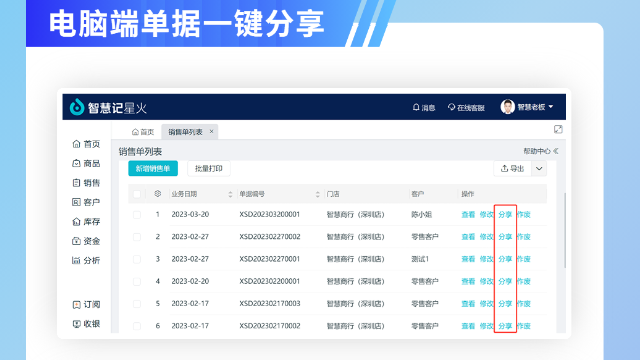Check the row 5 checkbox
This screenshot has height=360, width=640.
tap(137, 304)
